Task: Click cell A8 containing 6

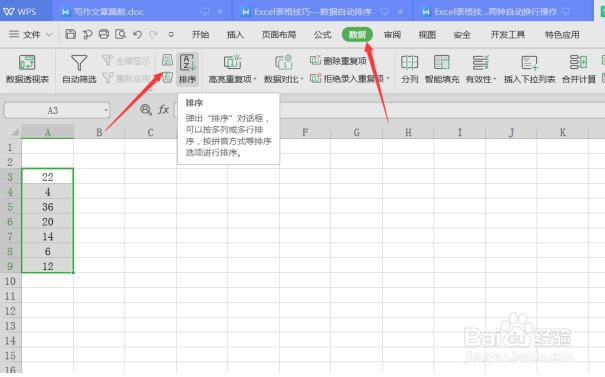Action: pos(47,251)
